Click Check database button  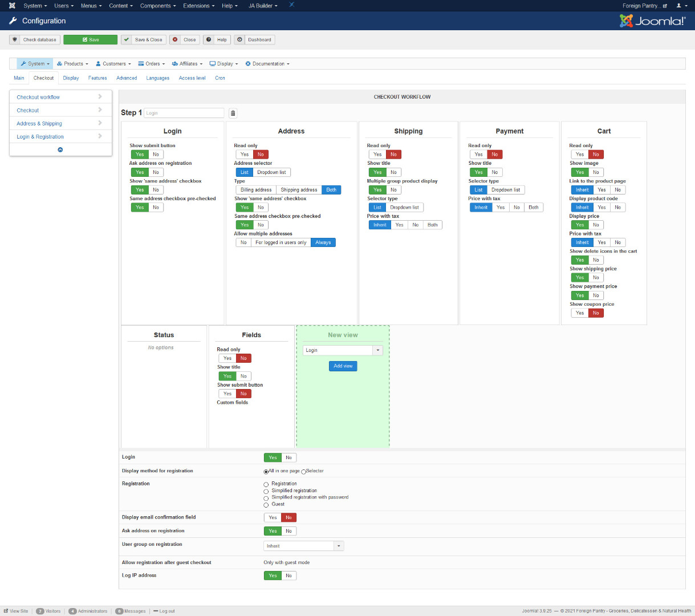tap(35, 40)
